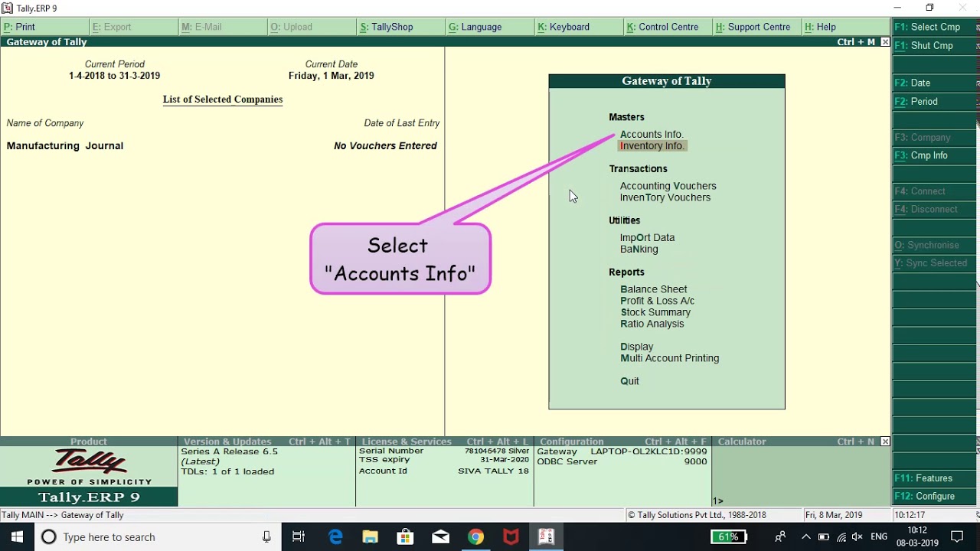Click F1: Select Cmp button
Image resolution: width=980 pixels, height=551 pixels.
pos(935,27)
